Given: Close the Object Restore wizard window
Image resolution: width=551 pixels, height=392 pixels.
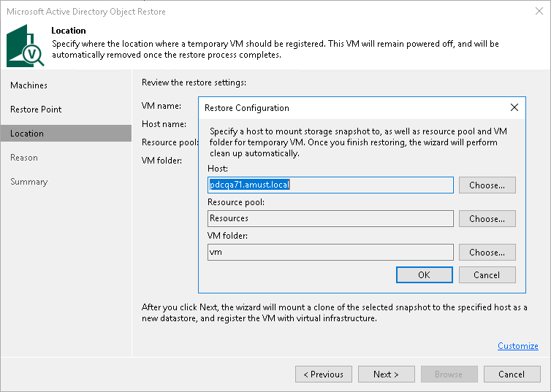Looking at the screenshot, I should [x=538, y=12].
